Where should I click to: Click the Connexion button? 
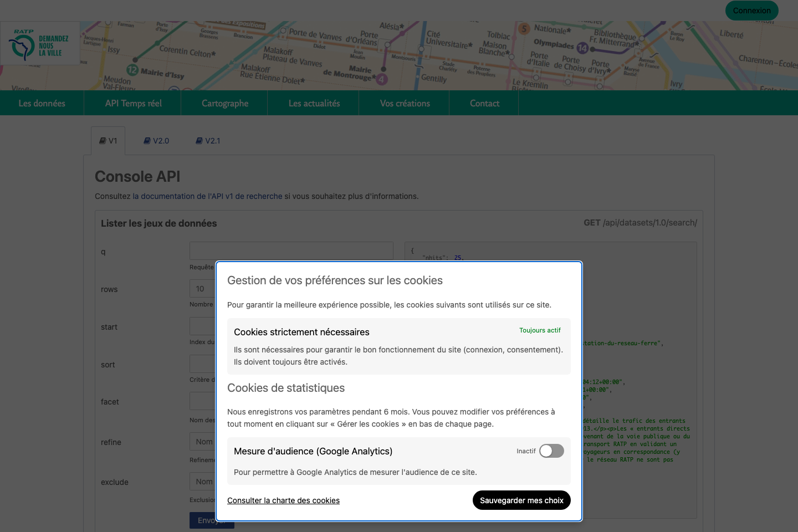(751, 11)
